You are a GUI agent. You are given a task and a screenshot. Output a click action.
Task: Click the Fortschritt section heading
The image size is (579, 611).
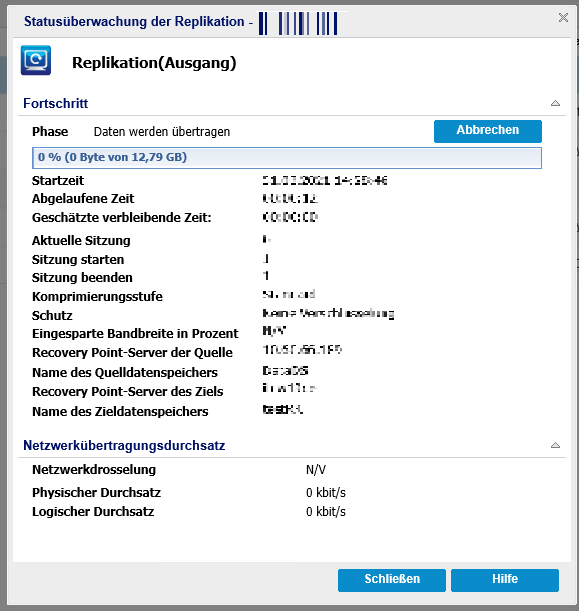56,104
